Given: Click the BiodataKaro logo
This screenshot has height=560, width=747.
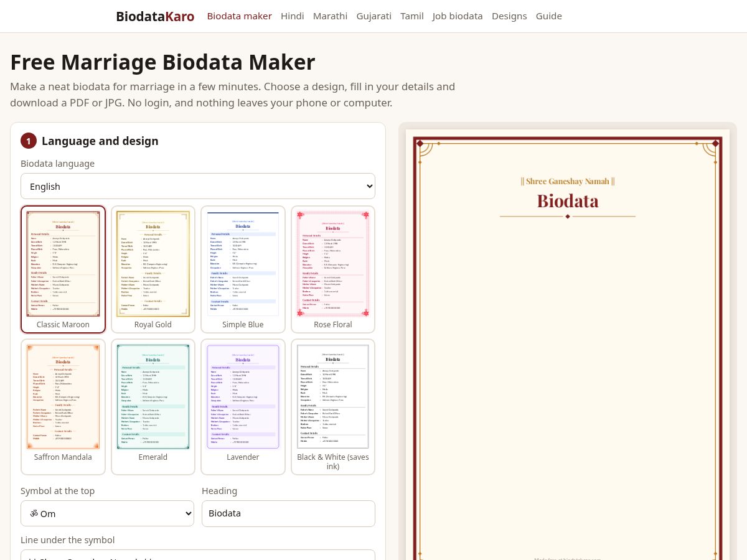Looking at the screenshot, I should (155, 16).
